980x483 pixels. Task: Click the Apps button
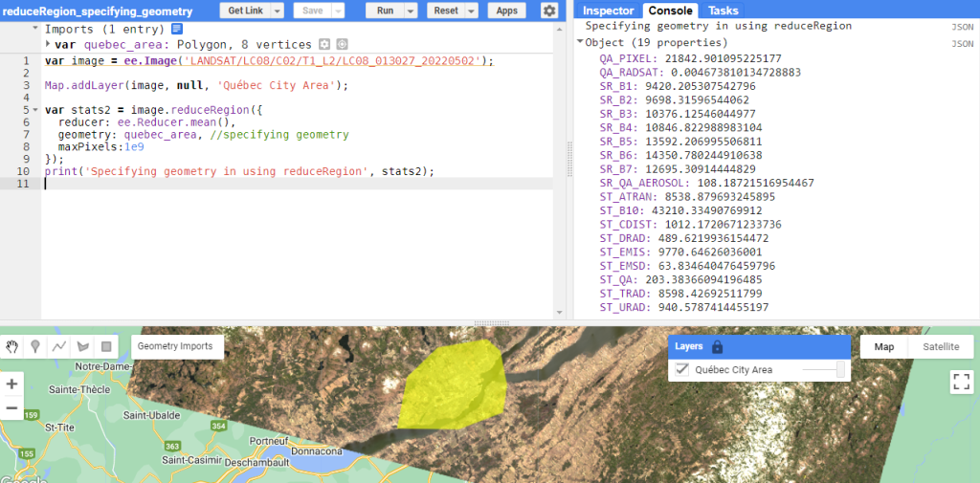point(507,11)
